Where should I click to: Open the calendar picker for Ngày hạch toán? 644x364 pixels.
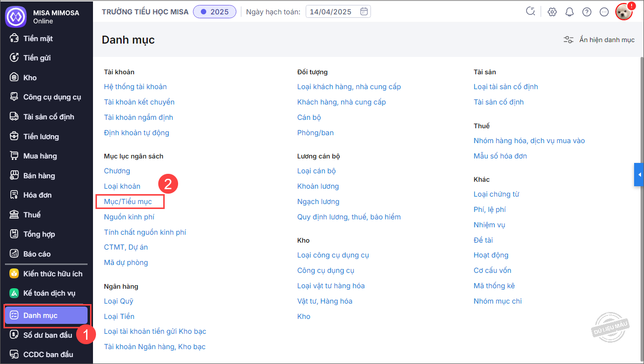click(x=364, y=11)
